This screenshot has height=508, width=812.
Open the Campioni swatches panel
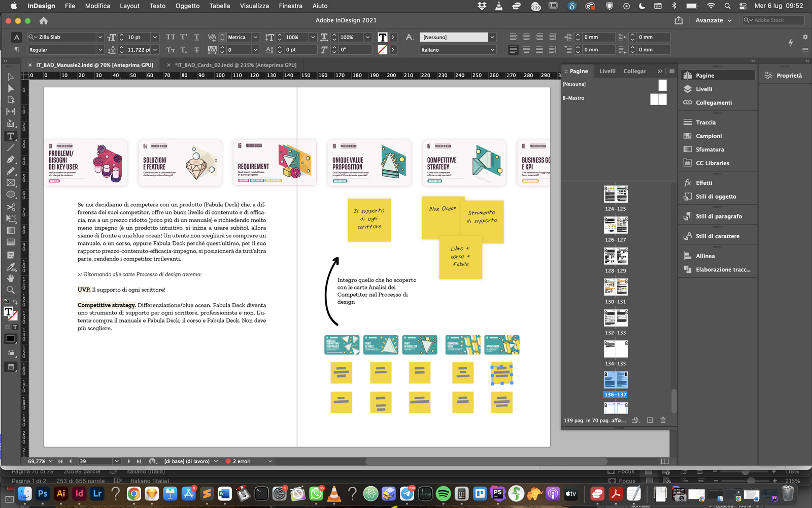(708, 136)
